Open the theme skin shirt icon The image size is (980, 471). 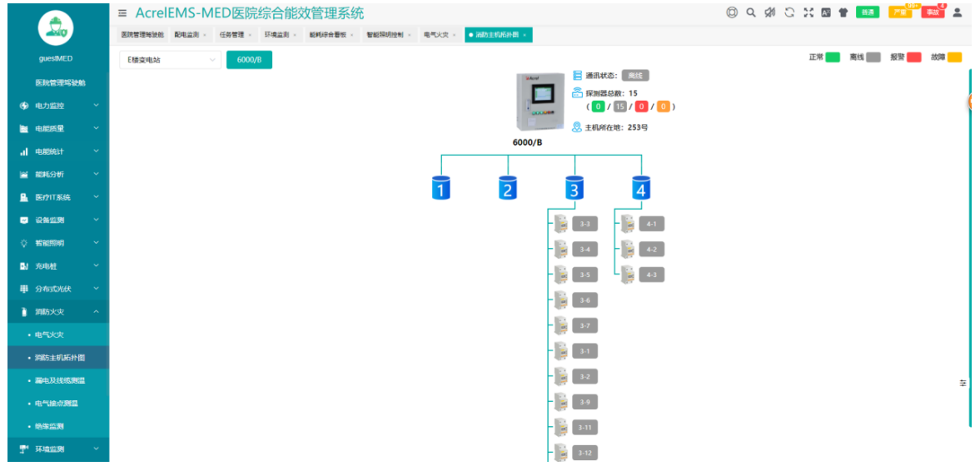(x=843, y=12)
